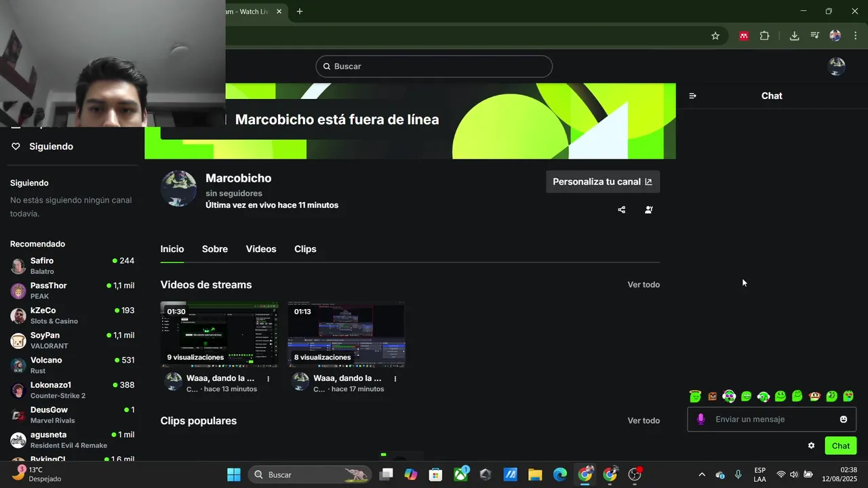Open recommended channel kZeCo
Image resolution: width=868 pixels, height=488 pixels.
click(x=72, y=315)
